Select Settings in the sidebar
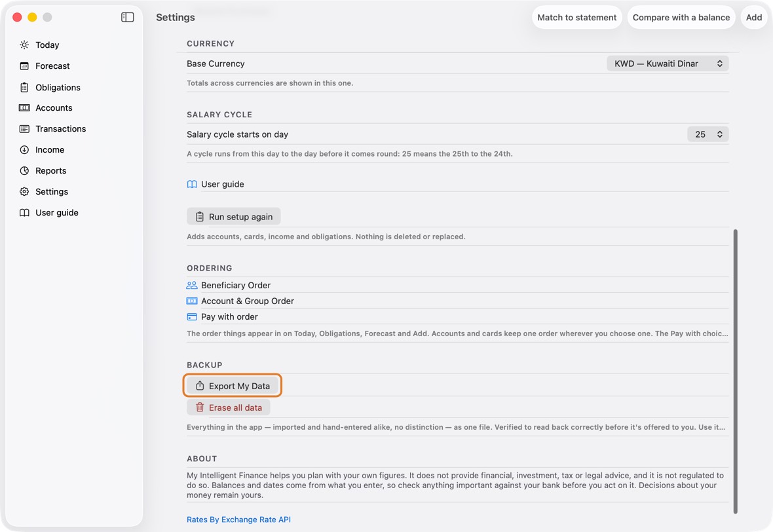This screenshot has width=773, height=532. pyautogui.click(x=52, y=192)
